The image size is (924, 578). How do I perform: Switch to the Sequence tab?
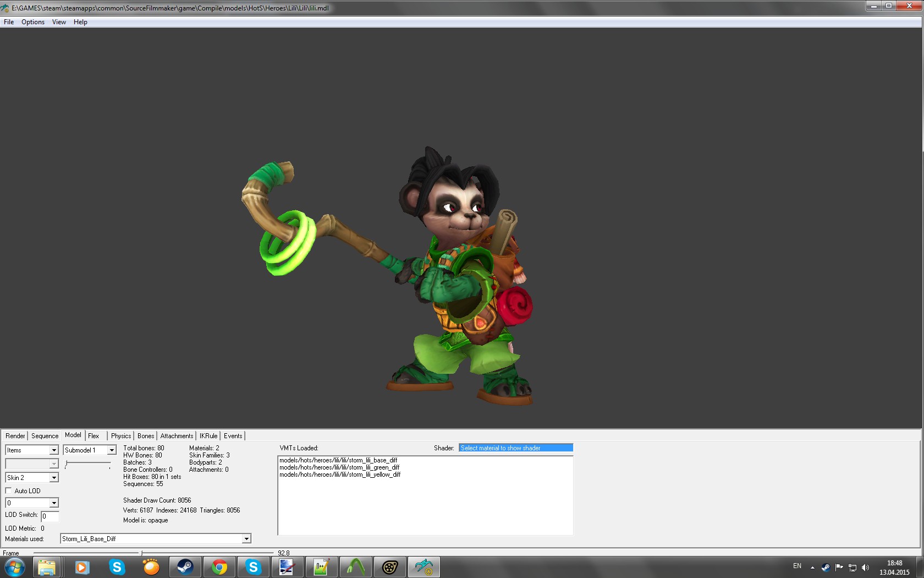tap(45, 436)
